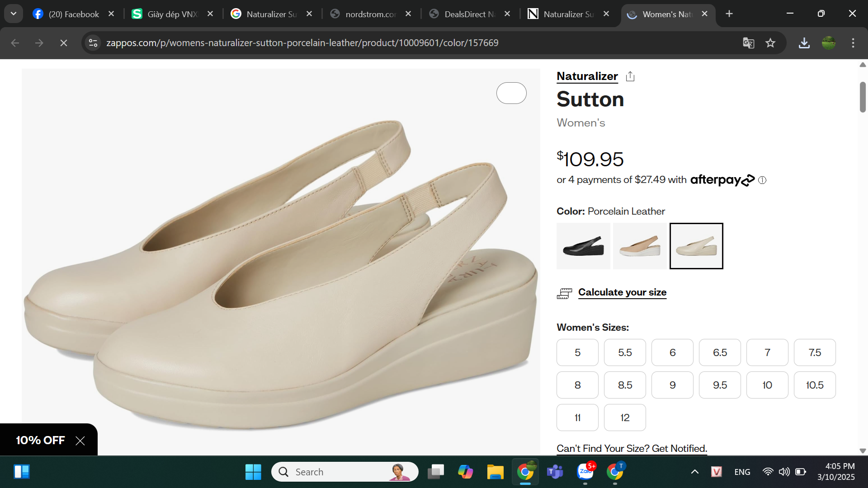Click the site information icon in address bar

coord(93,43)
